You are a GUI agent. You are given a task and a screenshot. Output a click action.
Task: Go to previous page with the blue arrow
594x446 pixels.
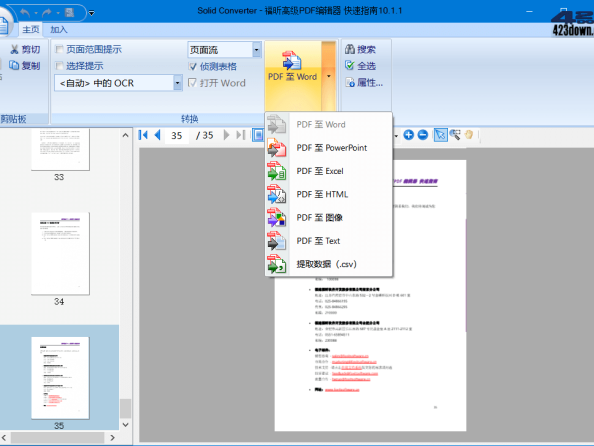point(158,135)
